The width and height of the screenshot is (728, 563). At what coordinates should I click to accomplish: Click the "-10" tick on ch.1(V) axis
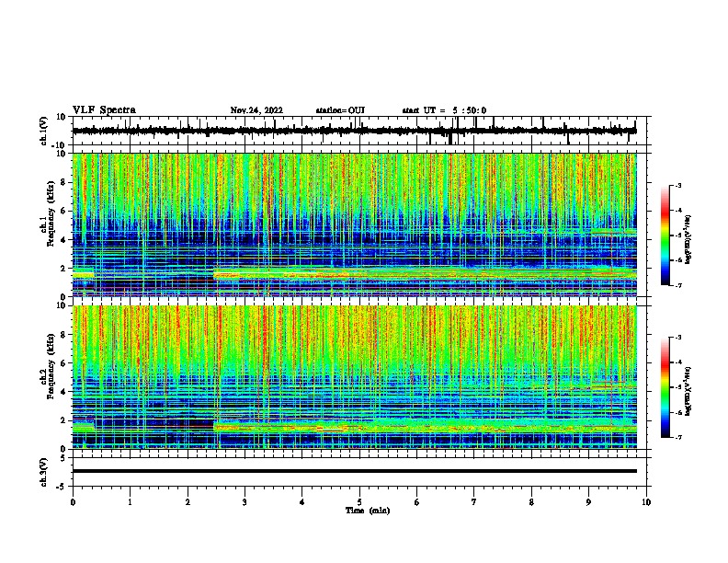pos(60,145)
